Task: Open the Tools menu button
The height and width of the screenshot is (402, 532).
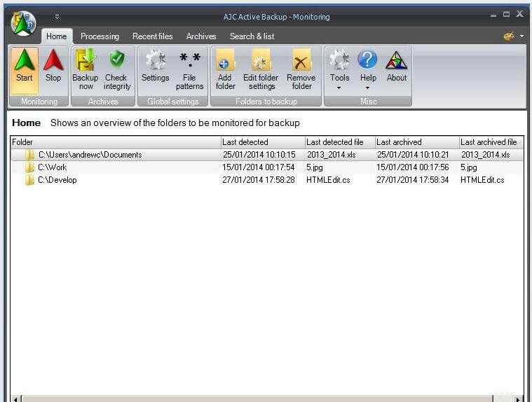Action: [340, 71]
